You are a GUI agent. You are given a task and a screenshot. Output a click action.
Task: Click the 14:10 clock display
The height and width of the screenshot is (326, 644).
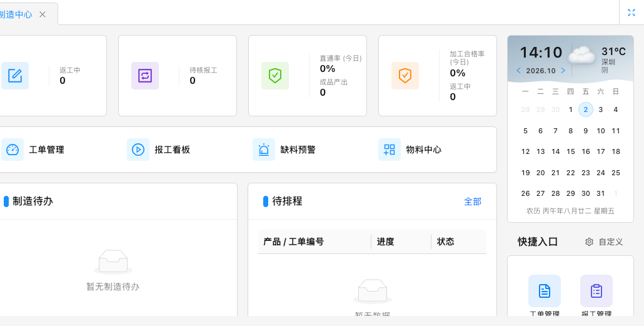click(x=541, y=52)
